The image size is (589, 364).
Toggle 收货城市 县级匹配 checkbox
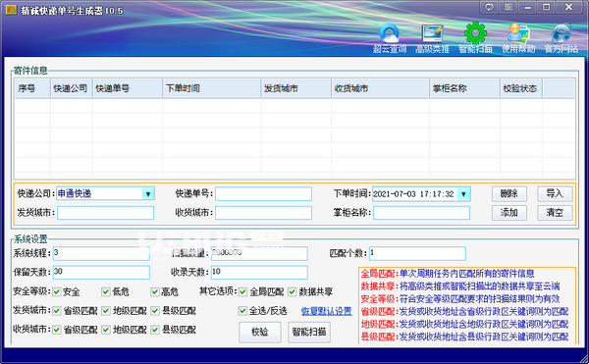pyautogui.click(x=155, y=330)
